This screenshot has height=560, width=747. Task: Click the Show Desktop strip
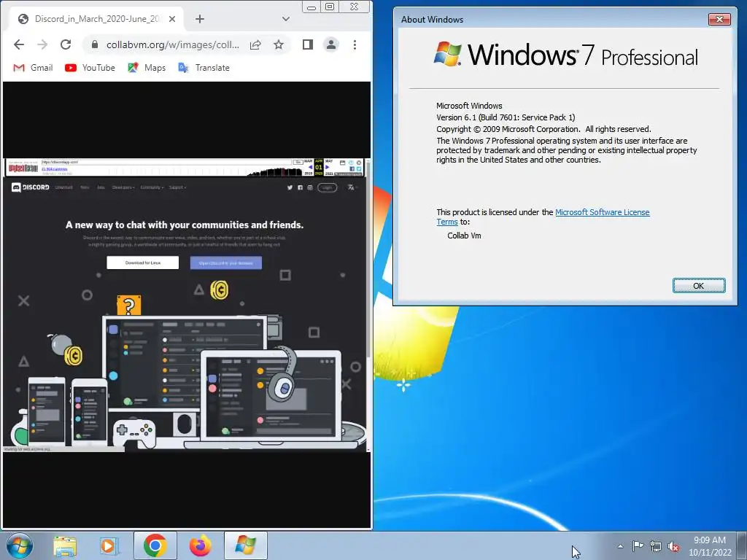click(742, 545)
